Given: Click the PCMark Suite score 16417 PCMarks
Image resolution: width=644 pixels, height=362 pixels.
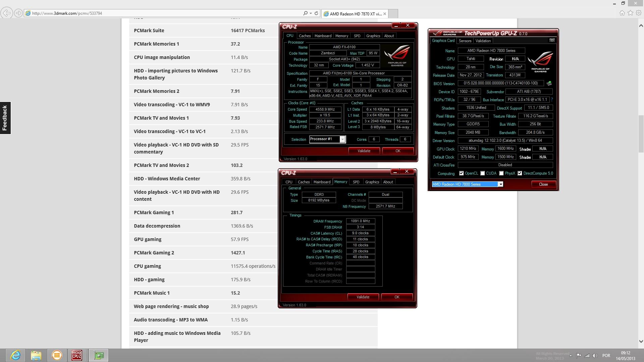Looking at the screenshot, I should (248, 31).
